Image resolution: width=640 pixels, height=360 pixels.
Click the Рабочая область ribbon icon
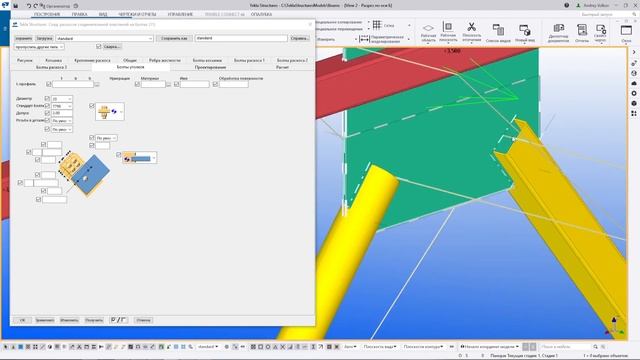click(x=428, y=28)
